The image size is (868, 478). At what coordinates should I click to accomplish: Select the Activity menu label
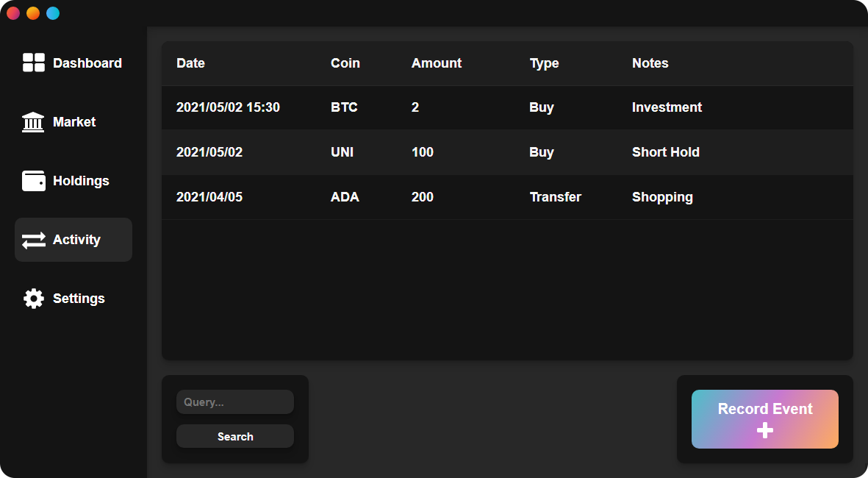click(76, 240)
